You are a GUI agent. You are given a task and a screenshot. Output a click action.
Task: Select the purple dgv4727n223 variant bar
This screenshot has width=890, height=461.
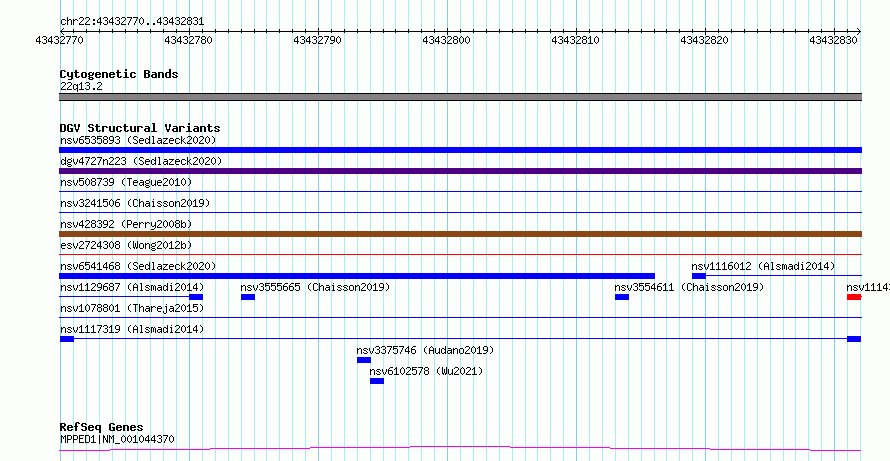(460, 171)
